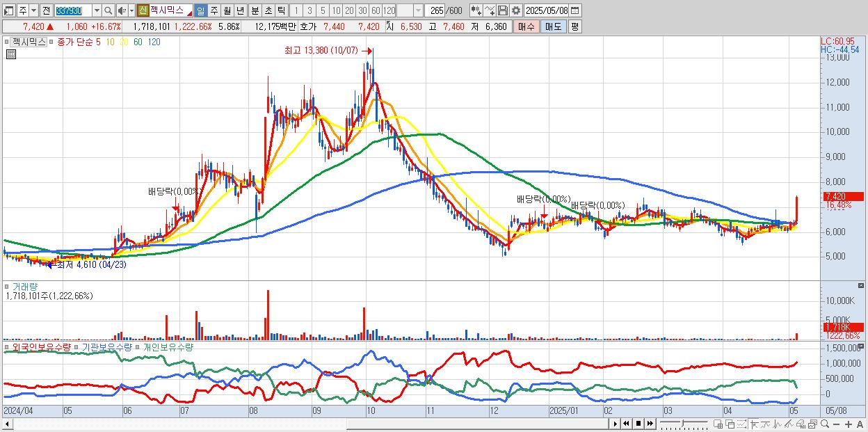Select the 일 daily period button

click(201, 10)
